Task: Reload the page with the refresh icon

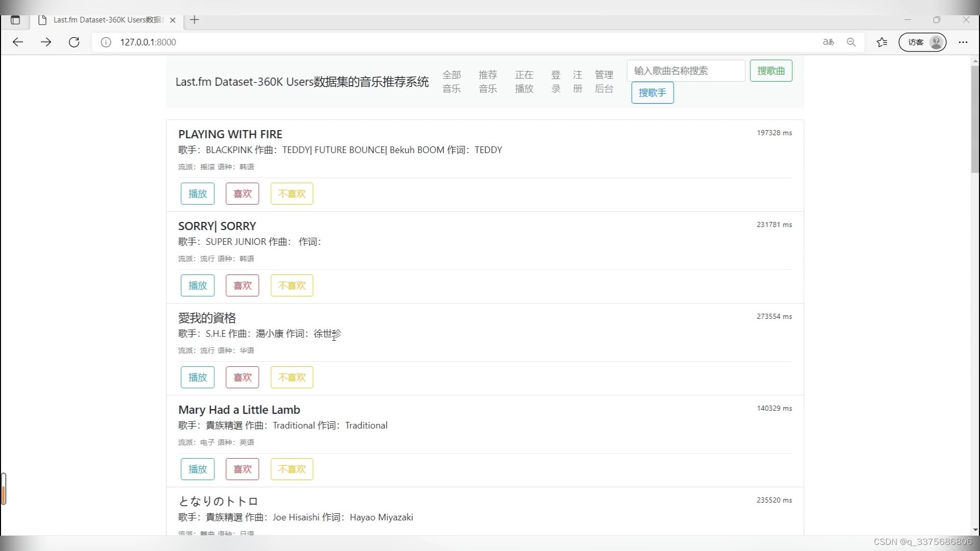Action: (x=74, y=42)
